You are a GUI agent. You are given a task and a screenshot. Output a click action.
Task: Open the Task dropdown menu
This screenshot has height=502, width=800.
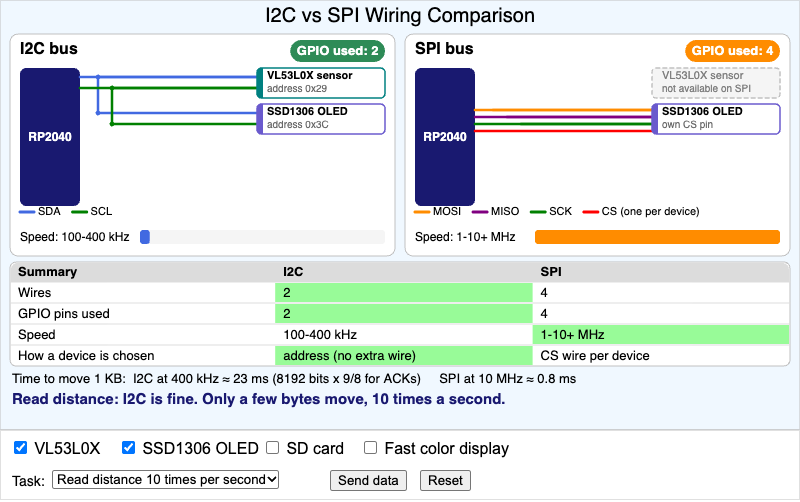[x=165, y=480]
